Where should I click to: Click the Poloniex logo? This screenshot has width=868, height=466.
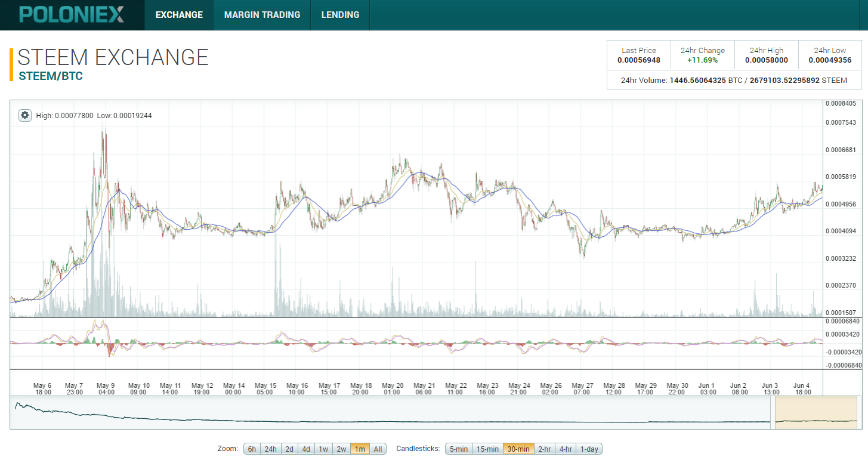(72, 14)
